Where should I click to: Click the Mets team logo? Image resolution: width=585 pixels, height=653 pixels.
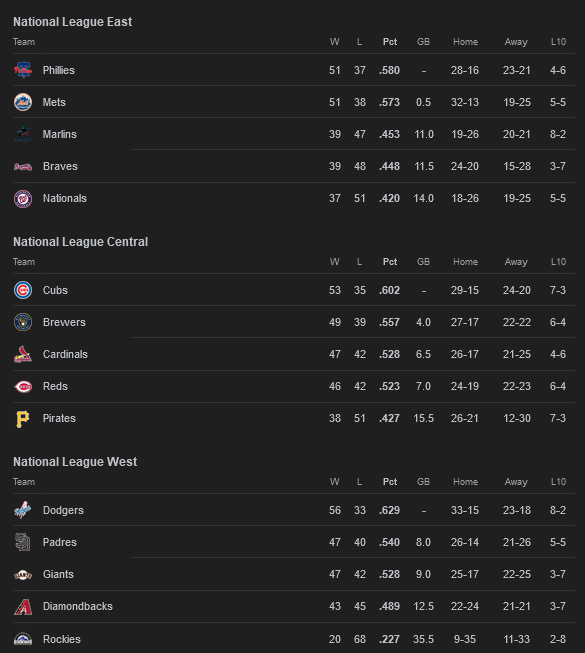point(23,102)
